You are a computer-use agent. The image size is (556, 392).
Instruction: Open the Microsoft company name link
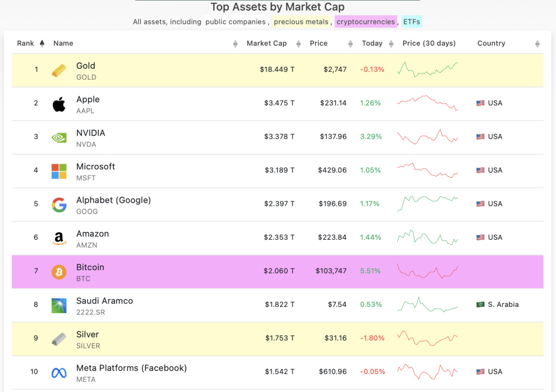(x=96, y=167)
